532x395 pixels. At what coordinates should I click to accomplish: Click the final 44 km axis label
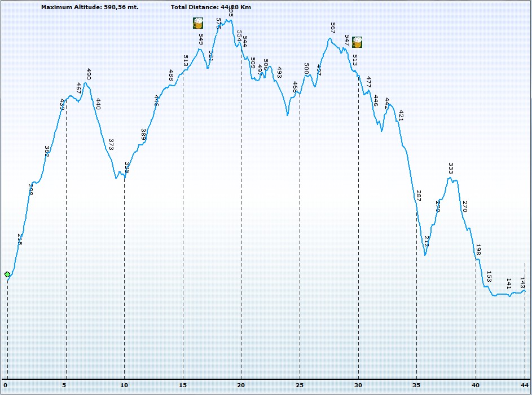pos(524,385)
